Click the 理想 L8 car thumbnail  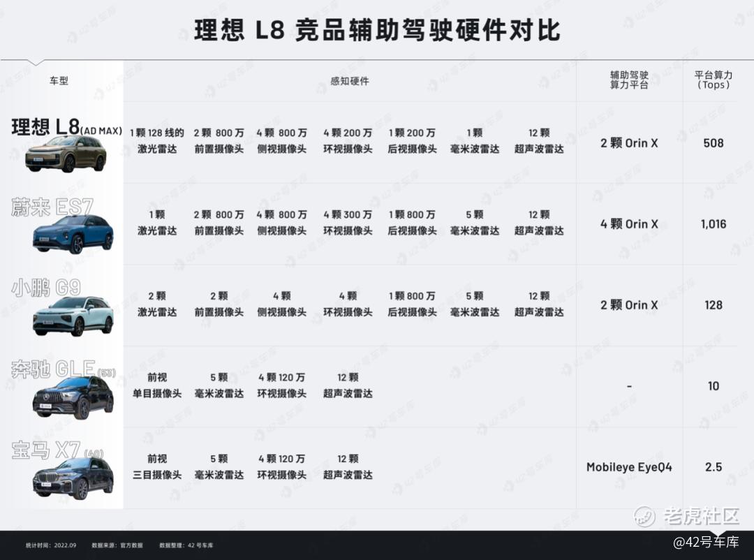[66, 154]
